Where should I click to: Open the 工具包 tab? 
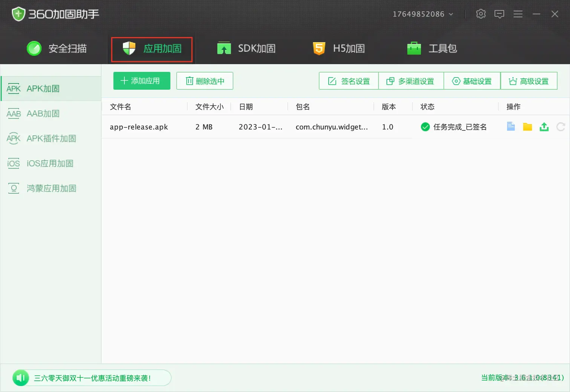click(432, 48)
